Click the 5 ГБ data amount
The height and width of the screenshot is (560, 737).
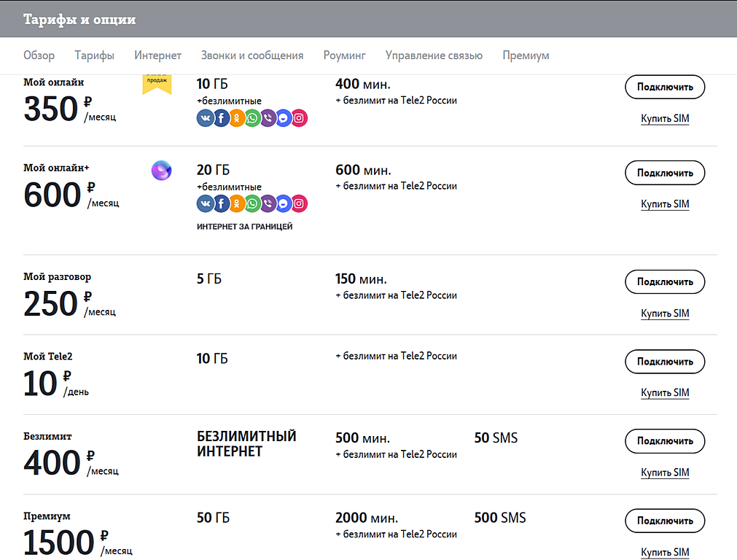pyautogui.click(x=209, y=279)
